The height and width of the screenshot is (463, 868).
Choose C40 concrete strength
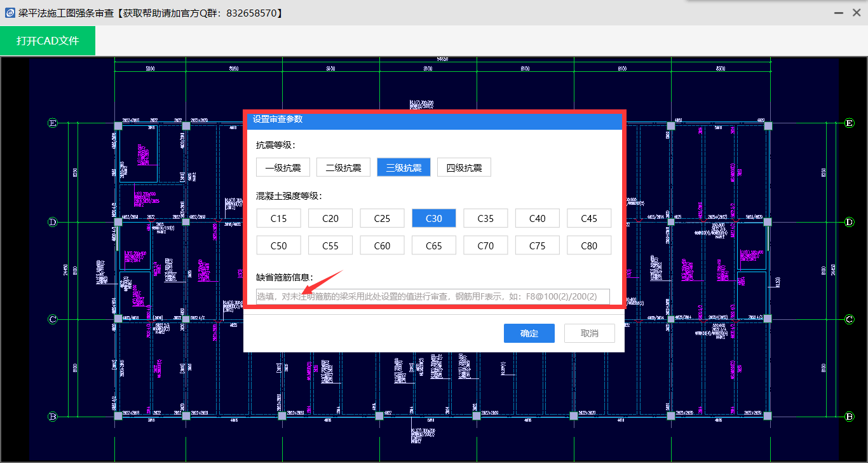tap(538, 219)
